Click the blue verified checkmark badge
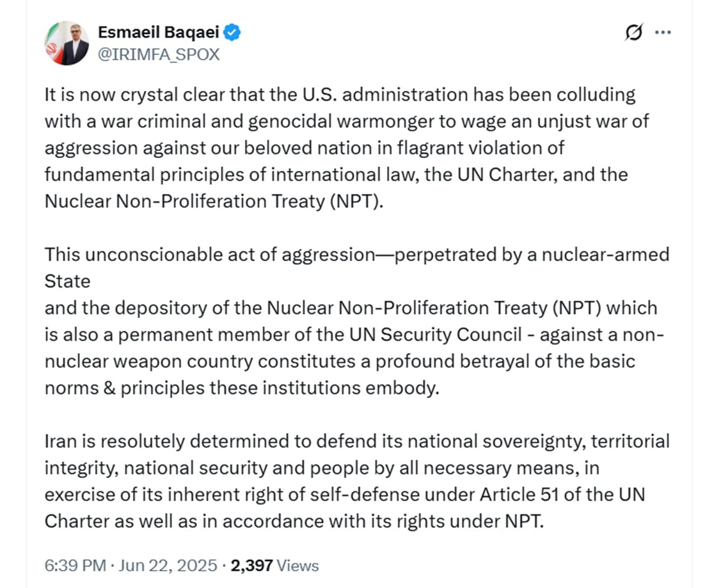The width and height of the screenshot is (714, 588). coord(232,33)
